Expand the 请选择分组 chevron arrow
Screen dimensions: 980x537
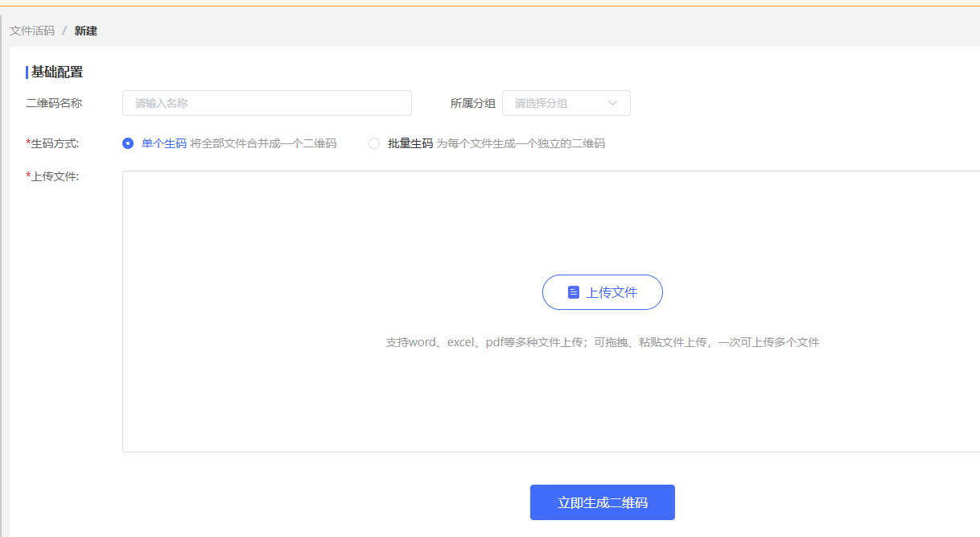[x=613, y=103]
